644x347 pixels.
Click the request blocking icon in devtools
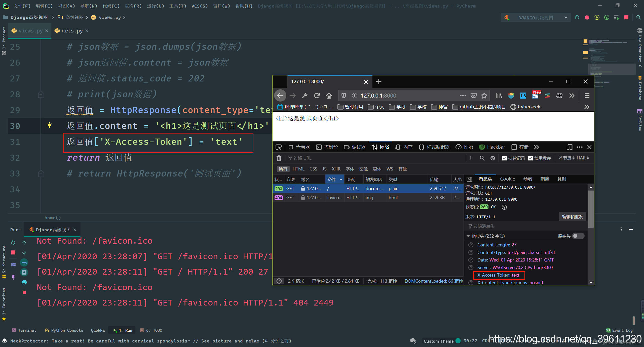[493, 158]
